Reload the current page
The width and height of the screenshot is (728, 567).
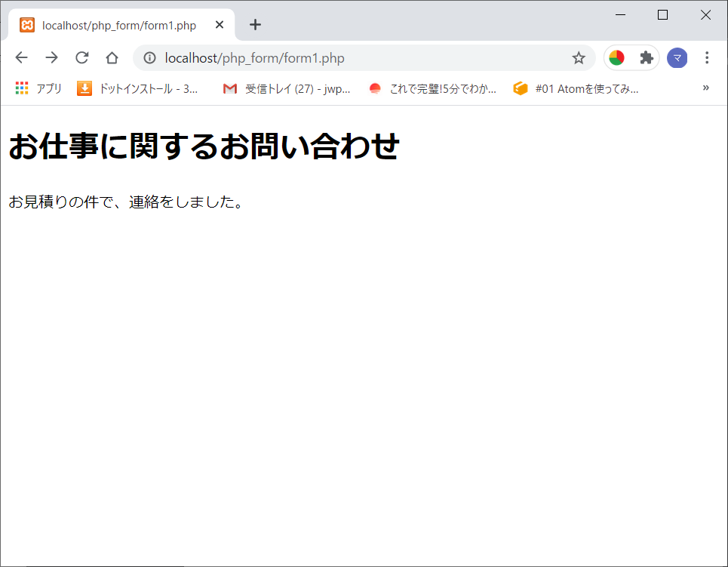82,57
